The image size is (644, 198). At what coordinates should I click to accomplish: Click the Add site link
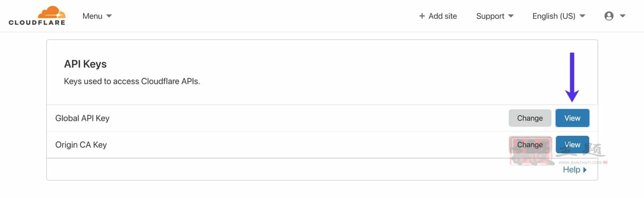(443, 16)
